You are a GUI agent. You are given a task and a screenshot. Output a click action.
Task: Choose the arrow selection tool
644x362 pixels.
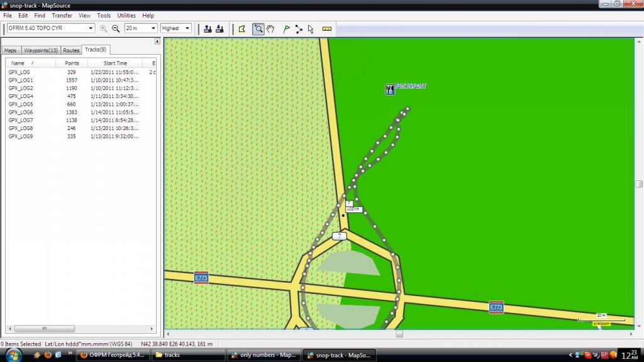[x=311, y=28]
